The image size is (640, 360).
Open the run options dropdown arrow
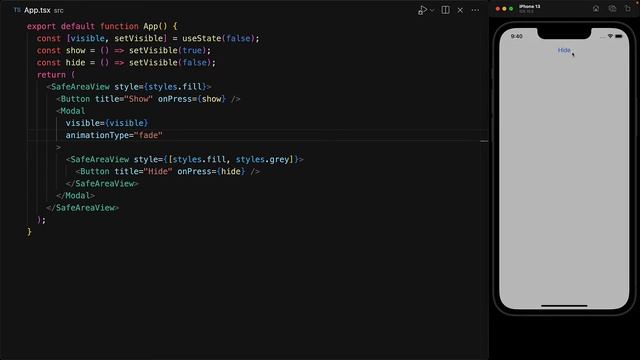point(432,11)
